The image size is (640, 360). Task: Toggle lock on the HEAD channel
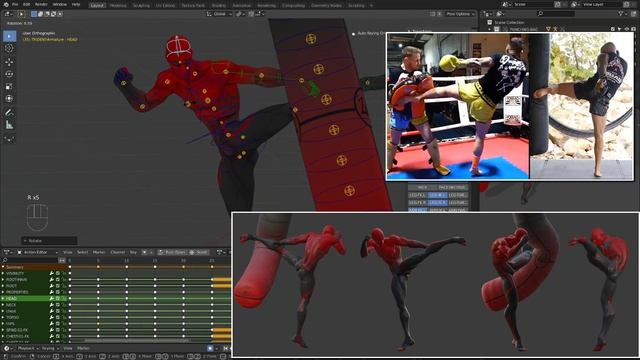tap(64, 298)
